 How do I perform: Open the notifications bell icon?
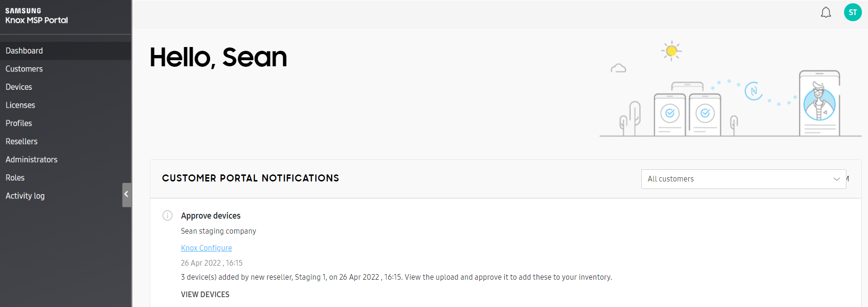point(826,12)
